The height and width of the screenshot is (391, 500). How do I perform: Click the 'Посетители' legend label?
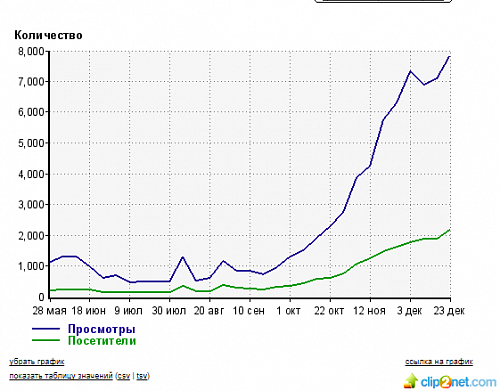tap(102, 341)
